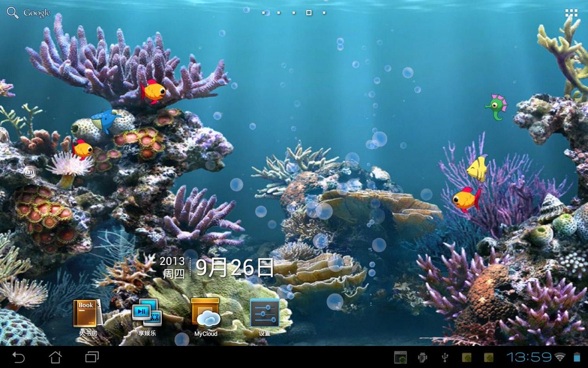The width and height of the screenshot is (588, 368).
Task: Tap the 13:59 clock in the status bar
Action: click(529, 357)
